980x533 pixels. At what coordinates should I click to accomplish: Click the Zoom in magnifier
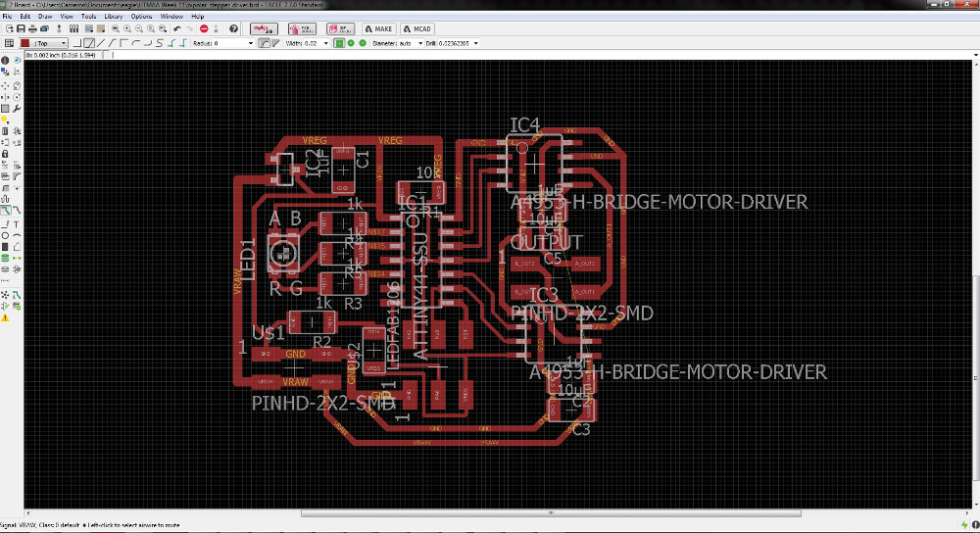pos(126,28)
